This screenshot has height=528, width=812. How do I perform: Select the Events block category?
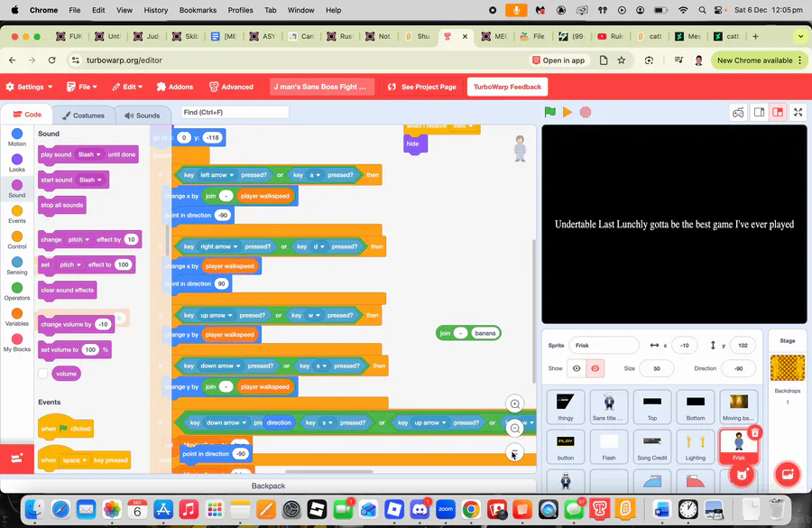17,214
